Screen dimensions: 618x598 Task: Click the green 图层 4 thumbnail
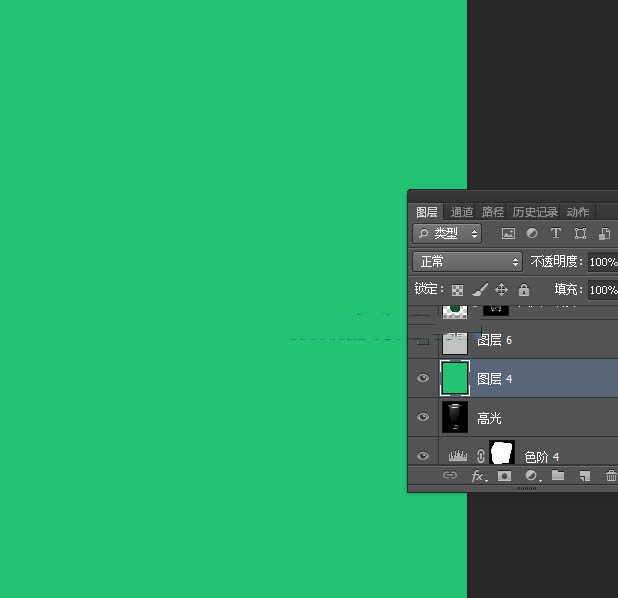(x=455, y=379)
